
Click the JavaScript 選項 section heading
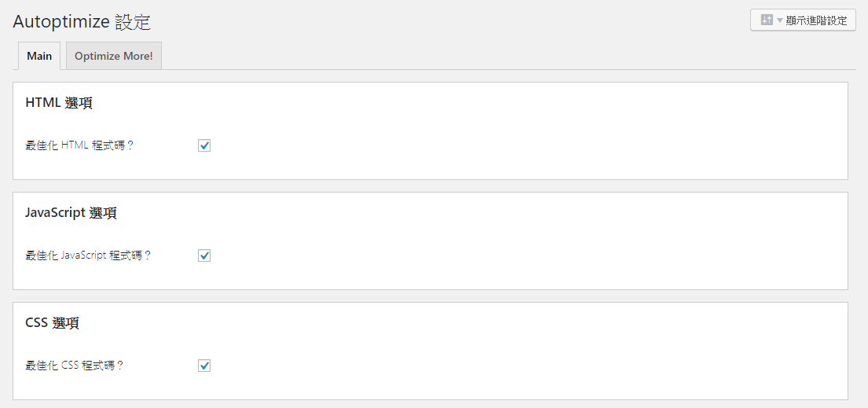[x=71, y=213]
